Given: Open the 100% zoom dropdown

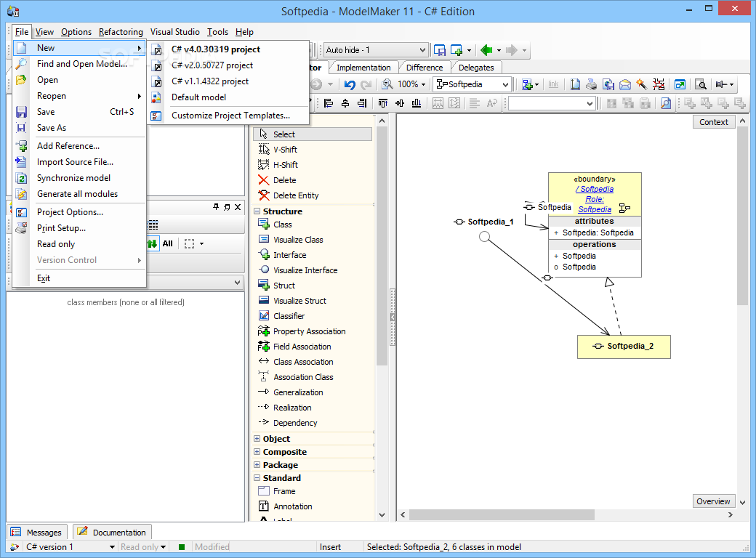Looking at the screenshot, I should (x=423, y=85).
